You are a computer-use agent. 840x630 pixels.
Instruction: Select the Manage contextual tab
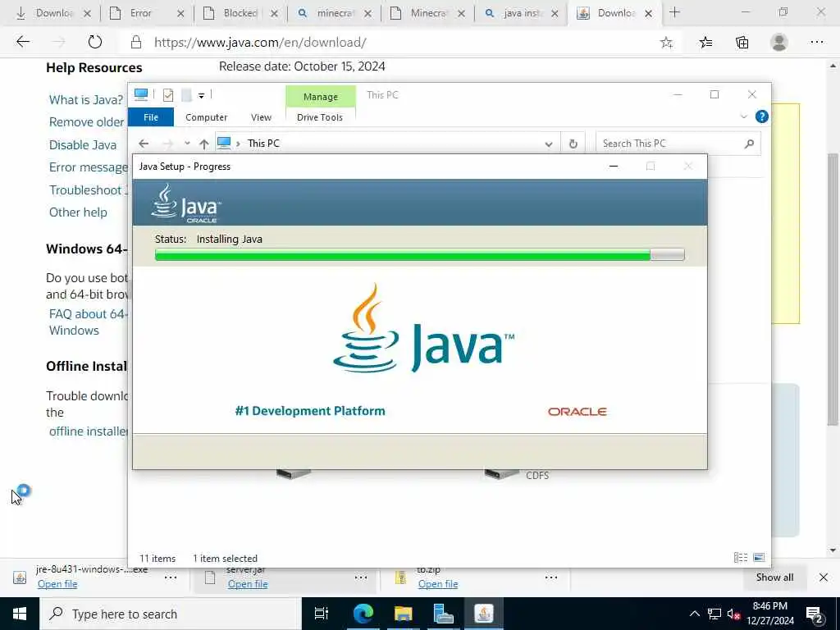coord(321,97)
